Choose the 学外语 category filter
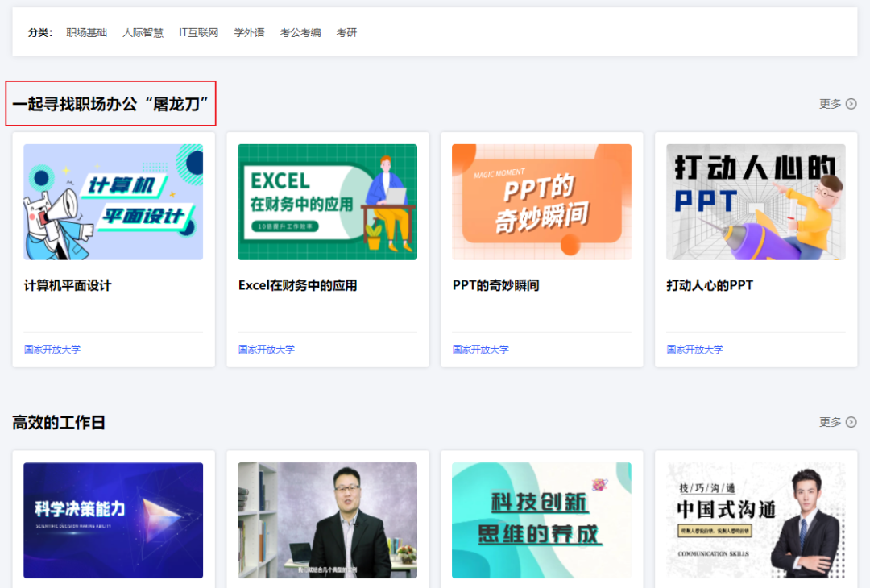 pyautogui.click(x=249, y=33)
